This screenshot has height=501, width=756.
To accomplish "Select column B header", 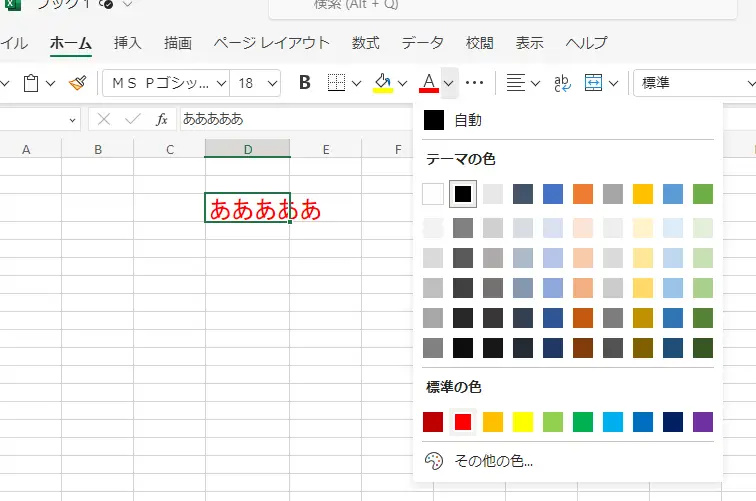I will click(x=98, y=149).
